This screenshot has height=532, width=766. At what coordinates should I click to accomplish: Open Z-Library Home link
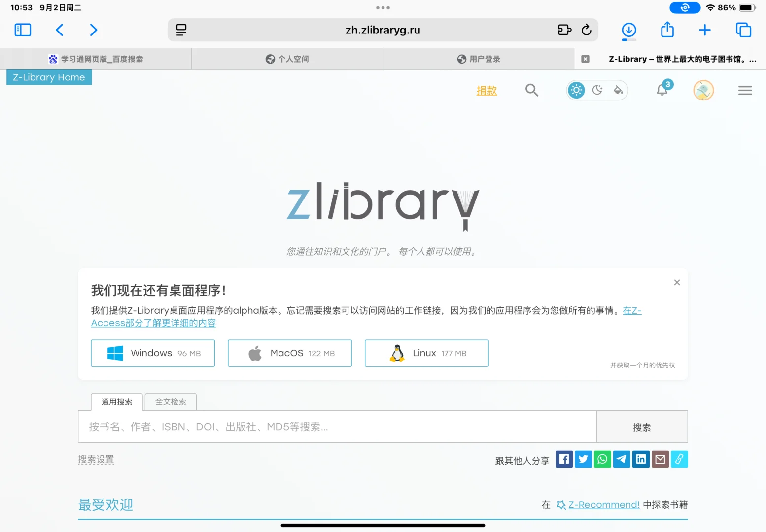49,77
